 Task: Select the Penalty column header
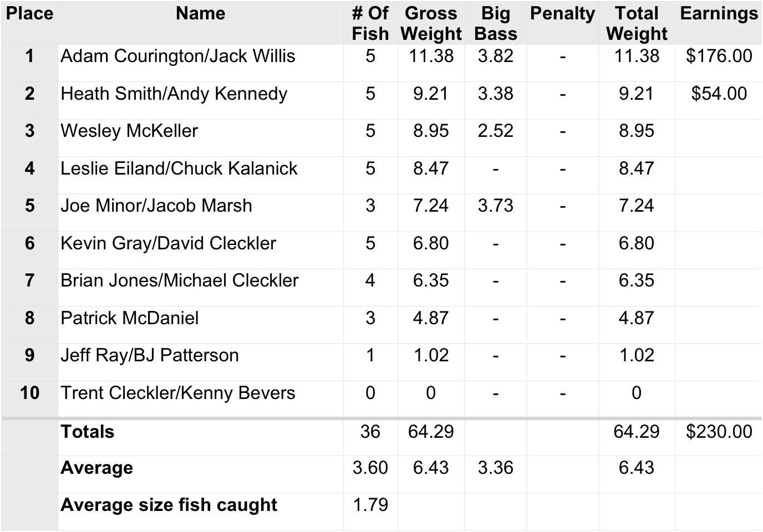click(562, 14)
